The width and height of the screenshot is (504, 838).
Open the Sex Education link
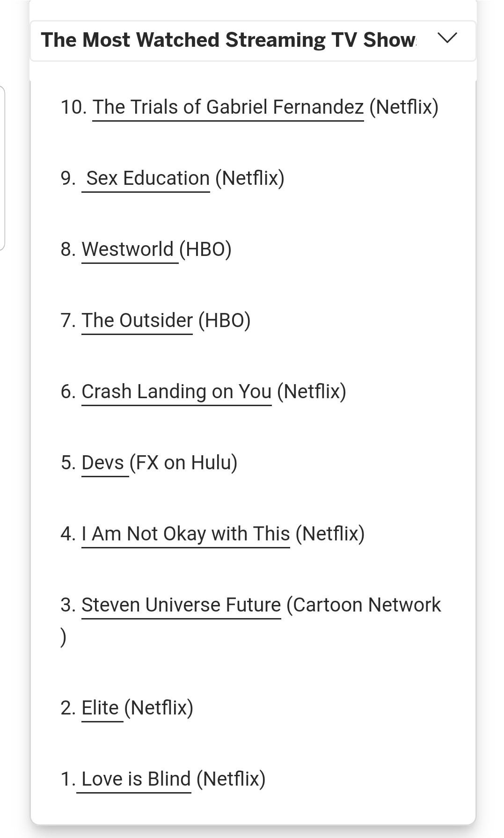tap(147, 178)
